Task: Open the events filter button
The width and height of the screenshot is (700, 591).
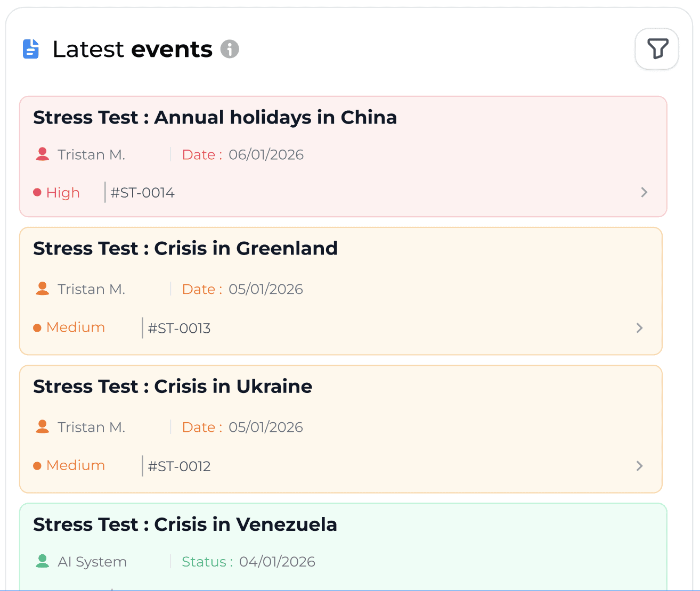Action: point(657,49)
